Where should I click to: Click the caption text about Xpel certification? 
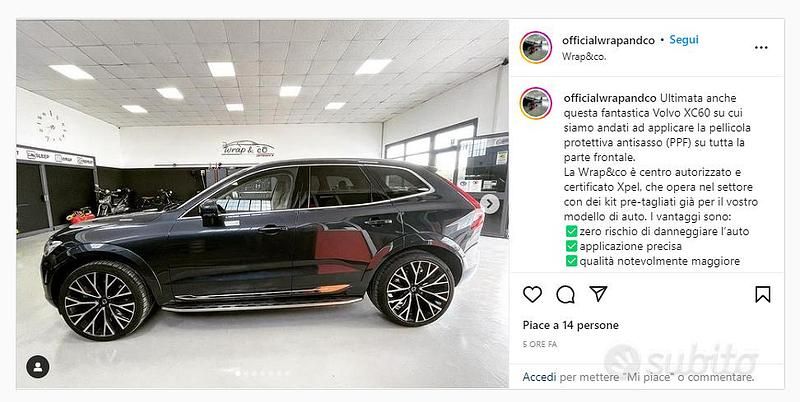tap(658, 180)
